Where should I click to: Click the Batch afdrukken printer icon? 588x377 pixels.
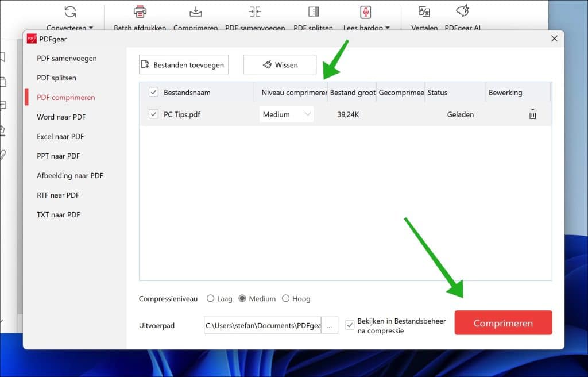pos(140,12)
